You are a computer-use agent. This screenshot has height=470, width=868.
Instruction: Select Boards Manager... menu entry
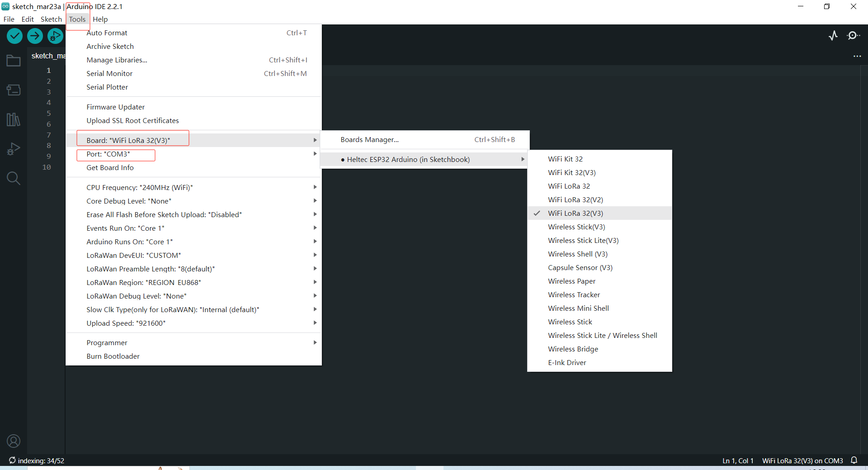click(x=369, y=140)
